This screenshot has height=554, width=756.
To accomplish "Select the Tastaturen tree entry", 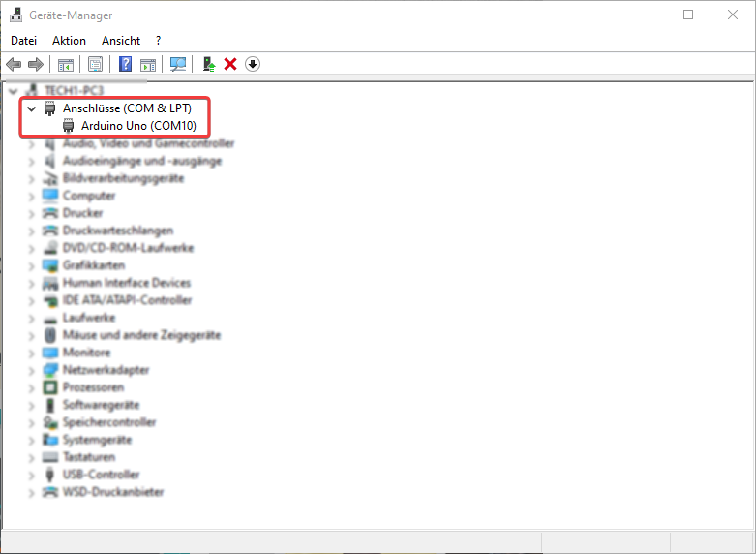I will point(89,457).
